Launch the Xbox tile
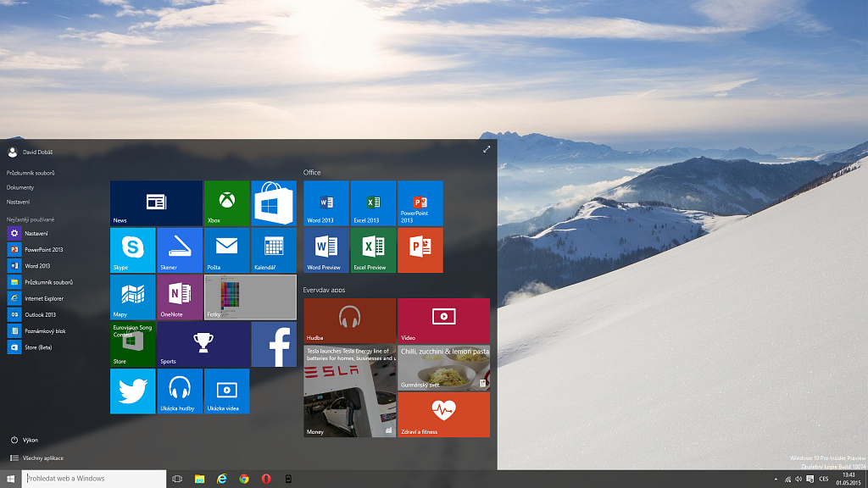 click(226, 203)
